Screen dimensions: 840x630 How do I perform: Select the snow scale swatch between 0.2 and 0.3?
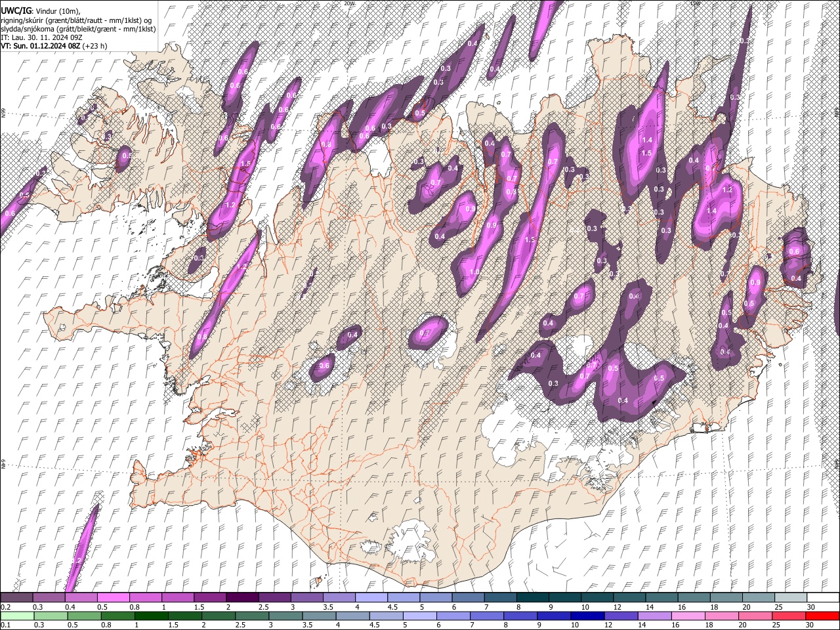tap(17, 597)
